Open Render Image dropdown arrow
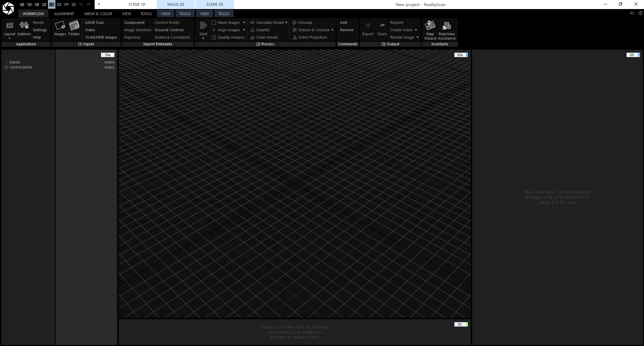This screenshot has height=346, width=644. pos(417,37)
